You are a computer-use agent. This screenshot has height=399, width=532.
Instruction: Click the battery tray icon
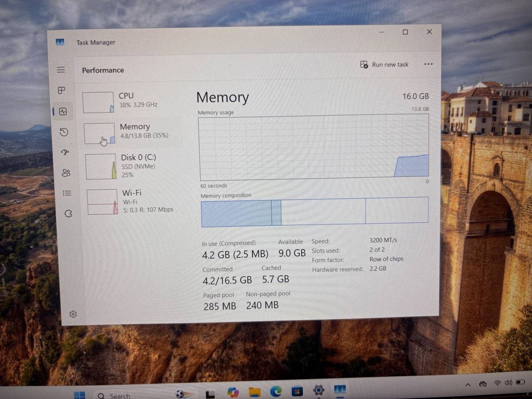pos(520,382)
